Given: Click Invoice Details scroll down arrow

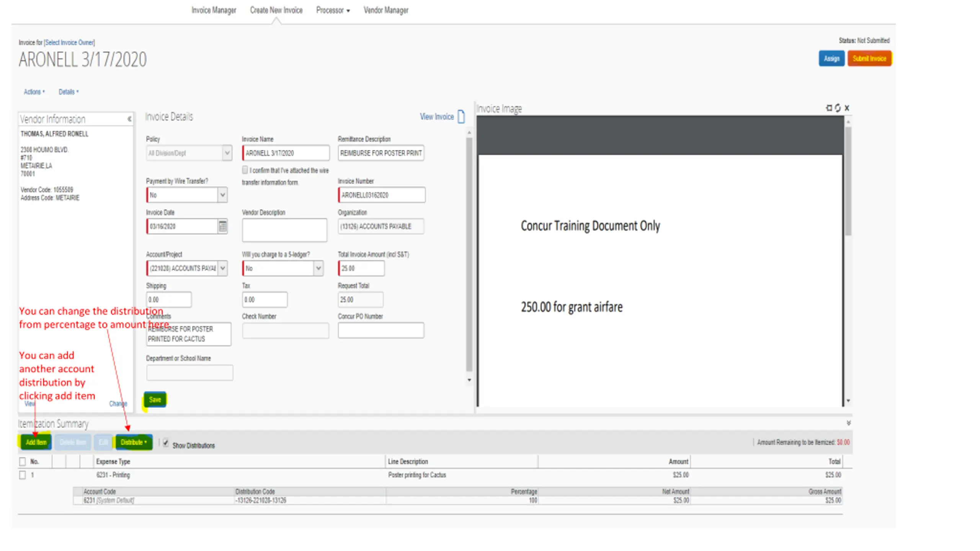Looking at the screenshot, I should 469,380.
